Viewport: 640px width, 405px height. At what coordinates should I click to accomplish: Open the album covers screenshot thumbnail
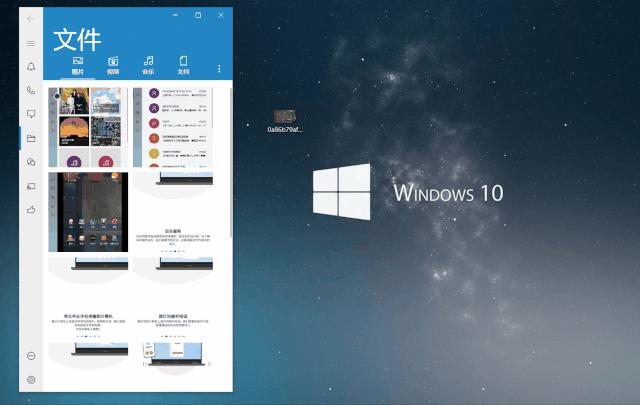[x=88, y=127]
